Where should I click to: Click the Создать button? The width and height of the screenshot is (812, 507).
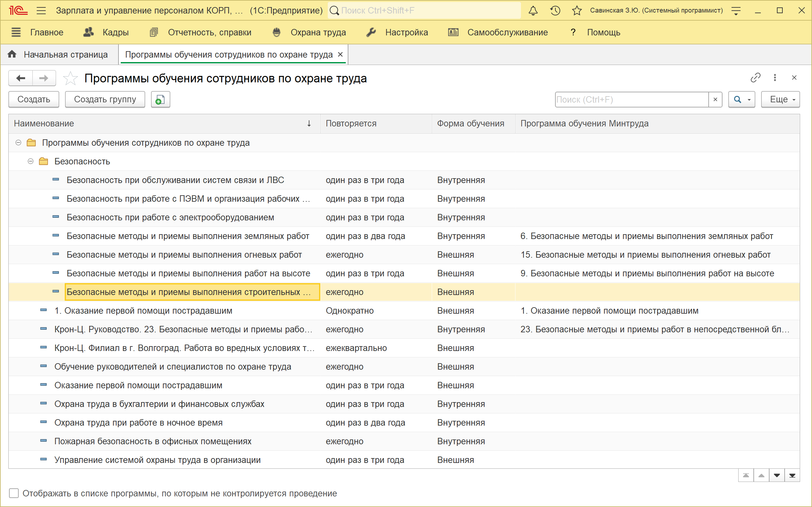(x=33, y=100)
